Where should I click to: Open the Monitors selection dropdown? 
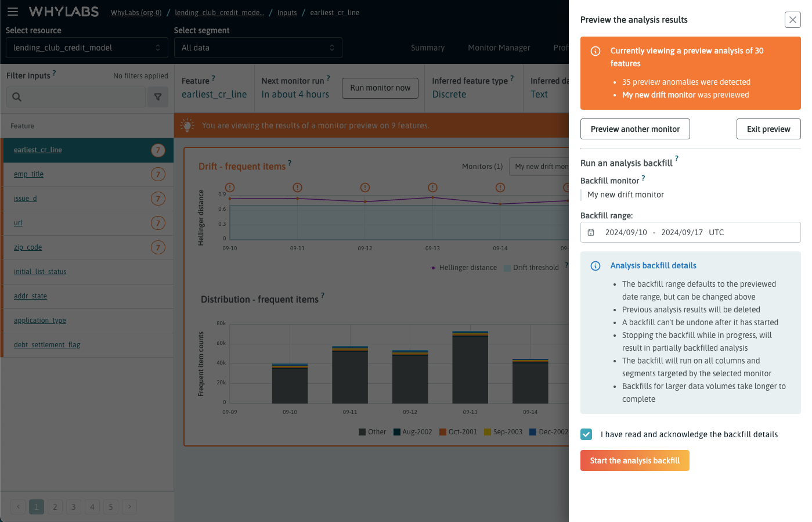tap(540, 167)
